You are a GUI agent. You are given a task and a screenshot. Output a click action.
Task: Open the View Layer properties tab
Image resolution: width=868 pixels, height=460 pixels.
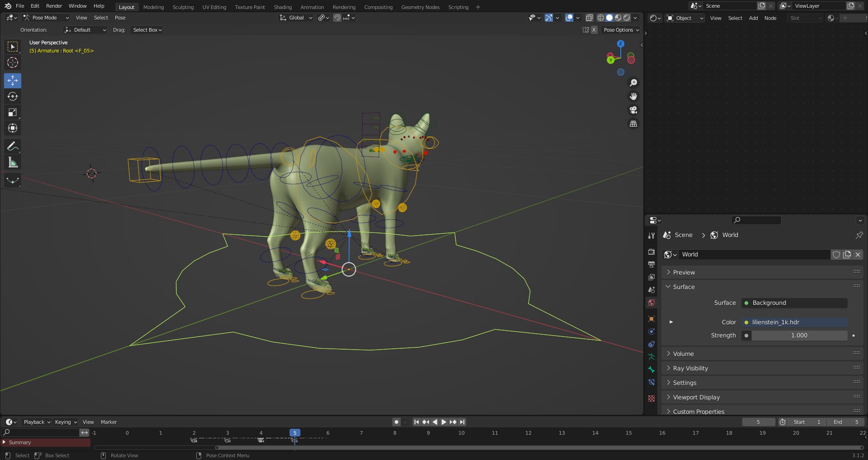click(x=651, y=277)
